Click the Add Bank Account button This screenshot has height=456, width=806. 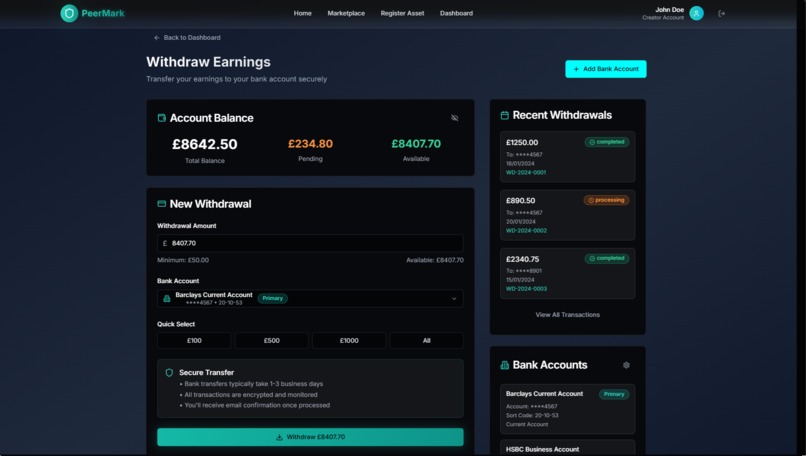pos(606,69)
